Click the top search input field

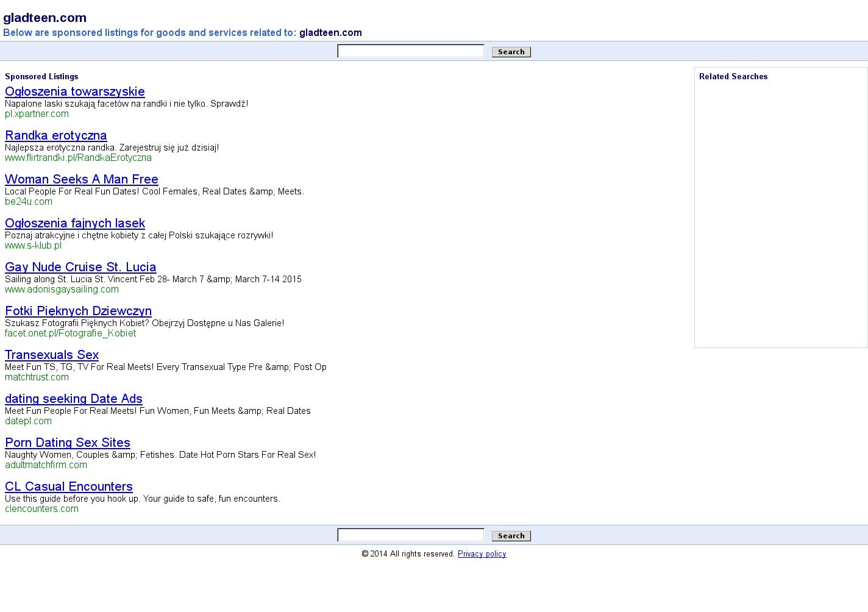point(410,51)
